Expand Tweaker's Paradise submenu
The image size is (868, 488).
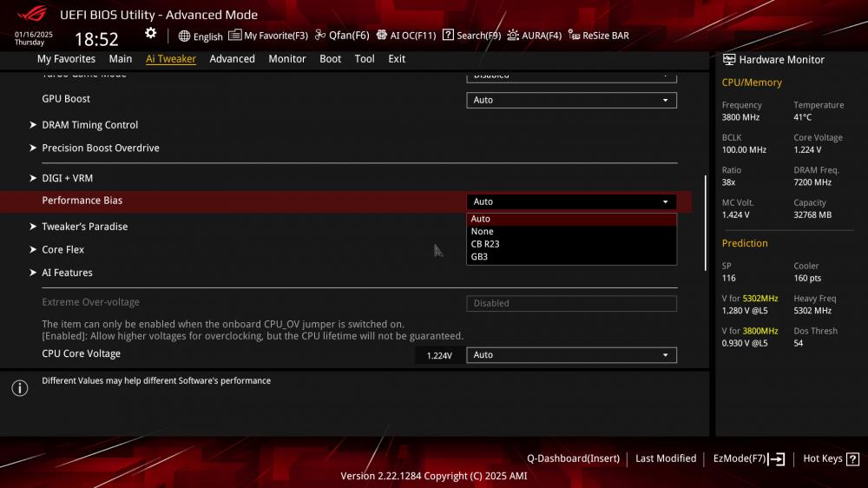(x=79, y=227)
